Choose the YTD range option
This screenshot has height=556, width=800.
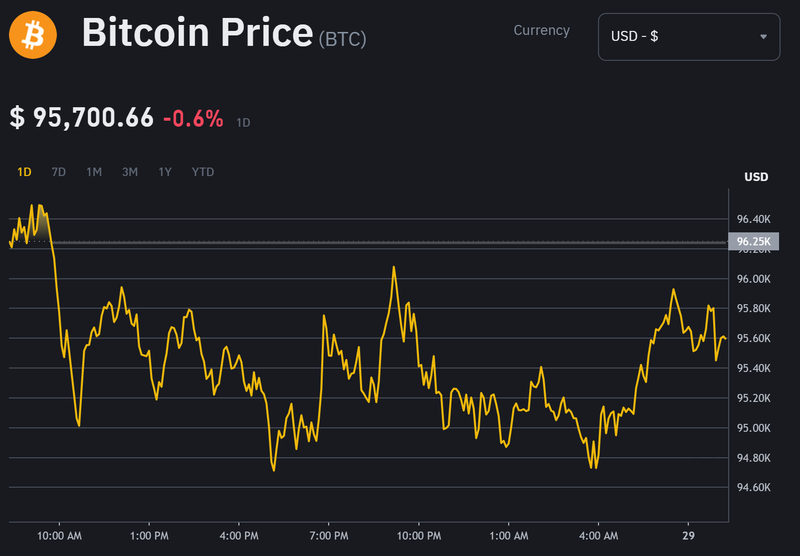[203, 172]
